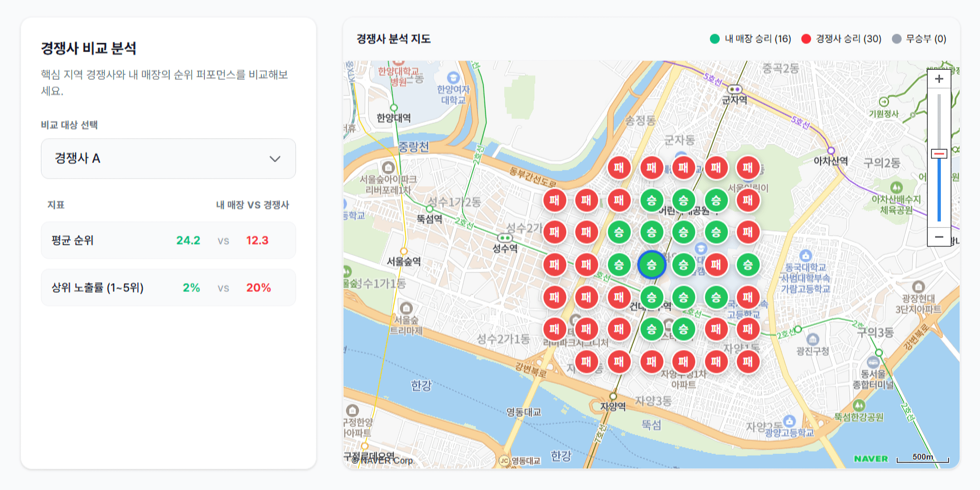
Task: Toggle the 내 매장 승리 (16) legend item
Action: pyautogui.click(x=750, y=39)
